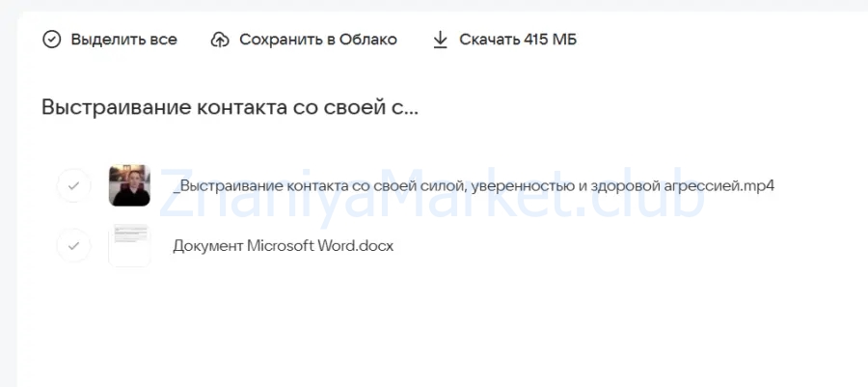Tick the checkbox beside the Word document
868x387 pixels.
coord(74,245)
